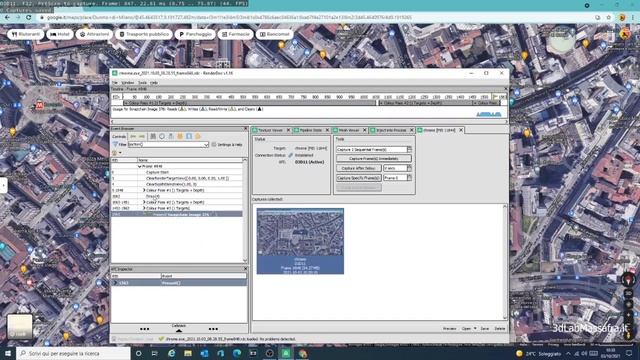
Task: Click the Trasporto pubblico chip in Google Maps
Action: (x=144, y=34)
